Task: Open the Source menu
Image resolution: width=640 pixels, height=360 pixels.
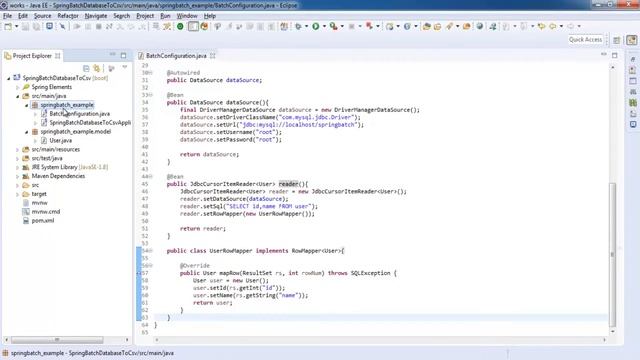Action: tap(42, 16)
